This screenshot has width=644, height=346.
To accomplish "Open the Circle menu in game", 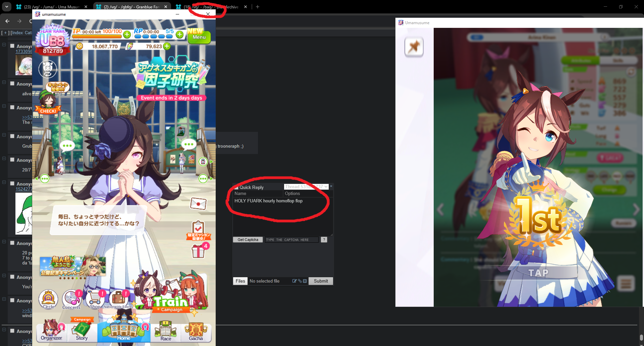I will (48, 299).
